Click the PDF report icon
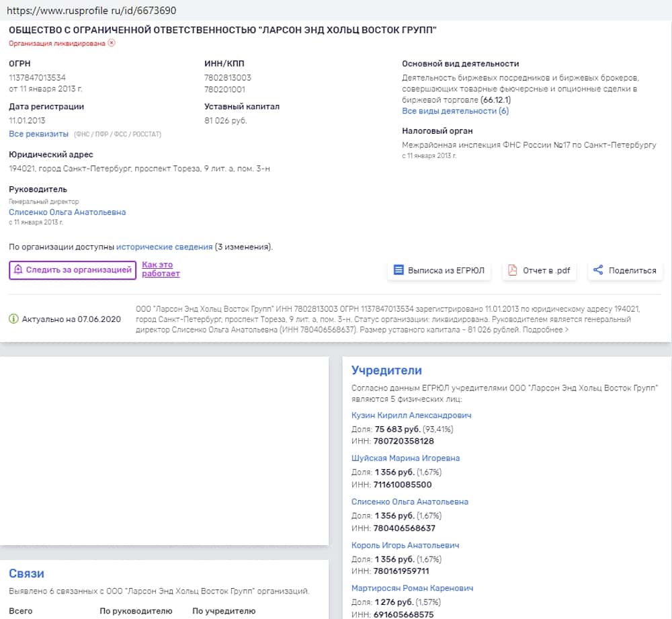Viewport: 672px width, 619px height. point(512,270)
